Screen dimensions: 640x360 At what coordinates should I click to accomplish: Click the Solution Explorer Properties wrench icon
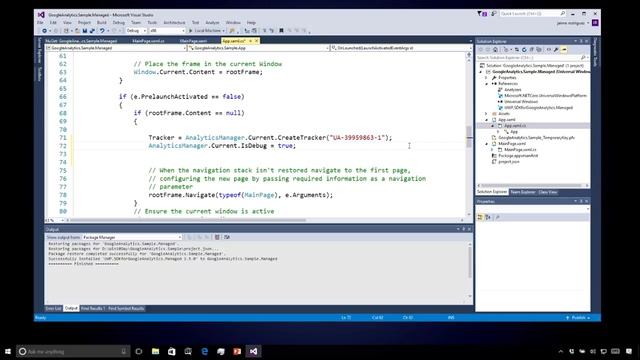(x=556, y=49)
